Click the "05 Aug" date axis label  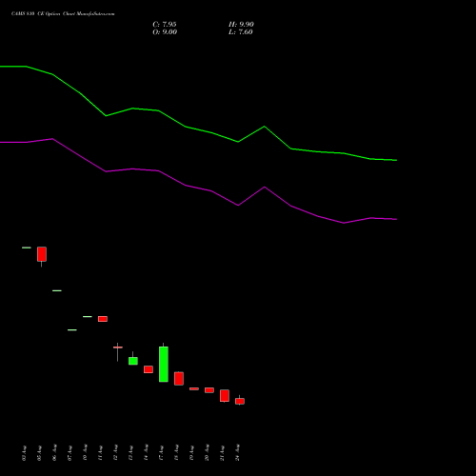pos(39,453)
